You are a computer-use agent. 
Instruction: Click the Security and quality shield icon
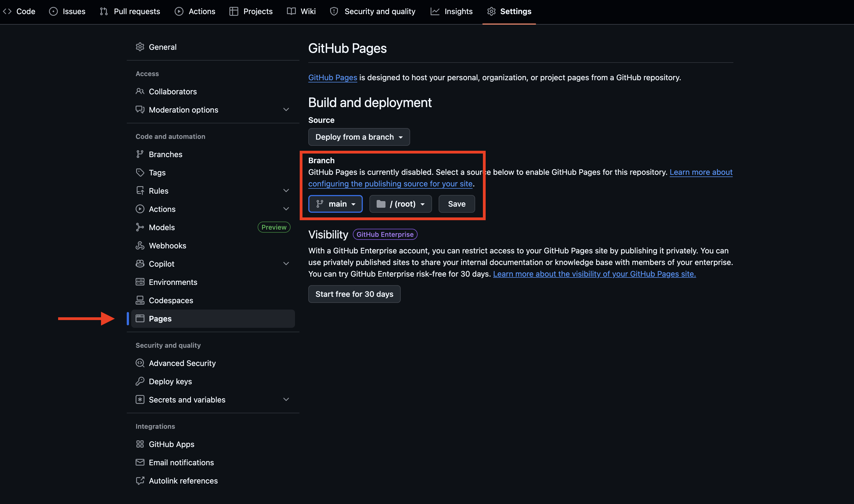334,11
